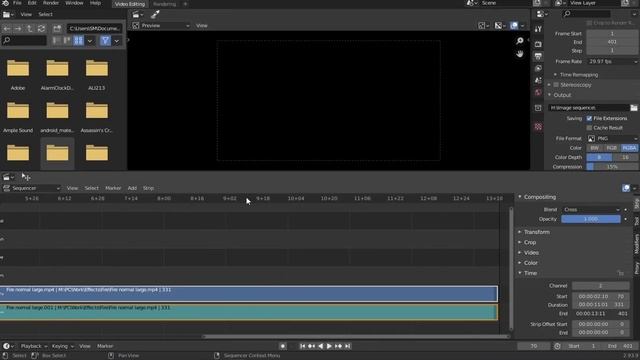This screenshot has height=360, width=640.
Task: Open the Frame Rate dropdown
Action: 612,62
